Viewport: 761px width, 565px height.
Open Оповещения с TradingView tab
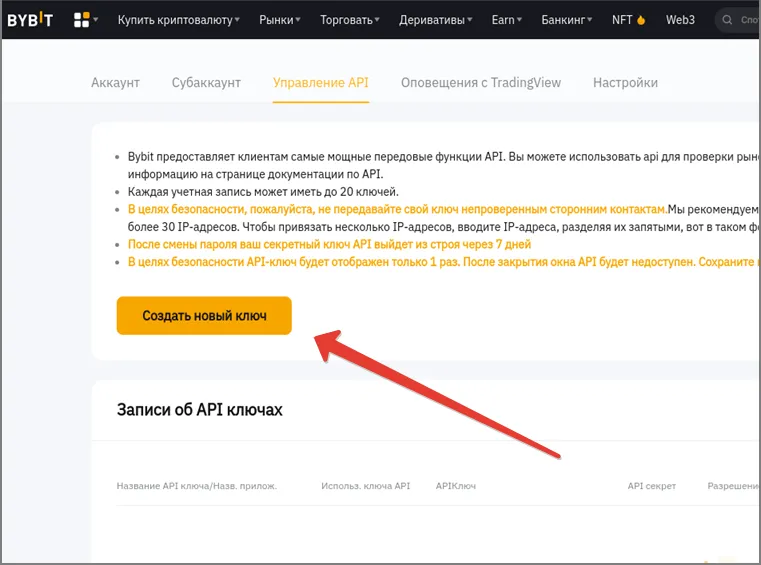480,82
